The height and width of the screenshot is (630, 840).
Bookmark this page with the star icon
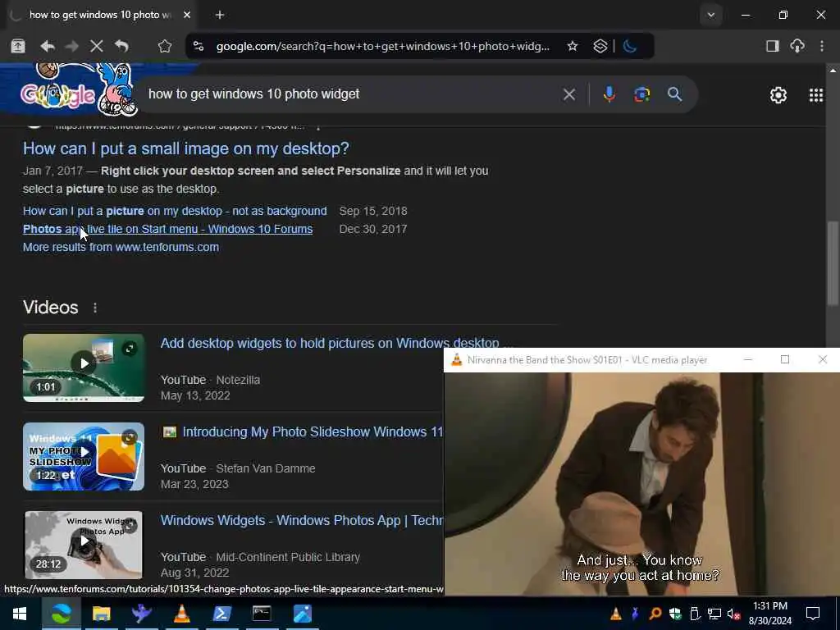coord(572,46)
